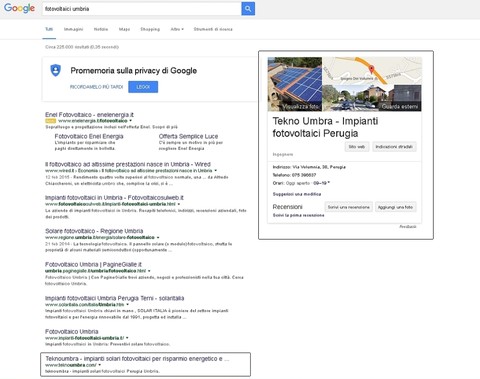The image size is (480, 379).
Task: Click the Indicazioni stradali button
Action: [x=394, y=147]
